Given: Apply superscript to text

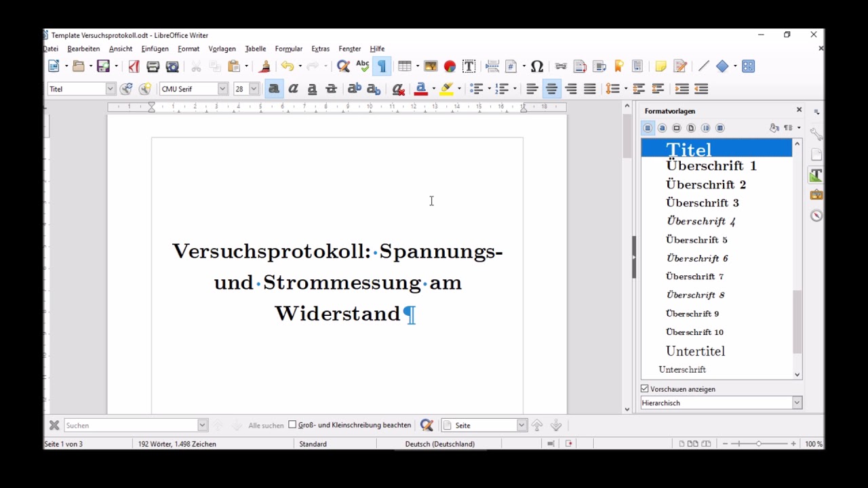Looking at the screenshot, I should pos(354,89).
